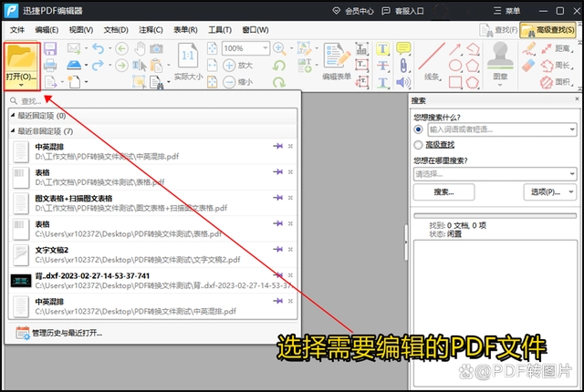The height and width of the screenshot is (392, 584).
Task: Collapse the 最近非固定项 (7) group
Action: [x=13, y=131]
